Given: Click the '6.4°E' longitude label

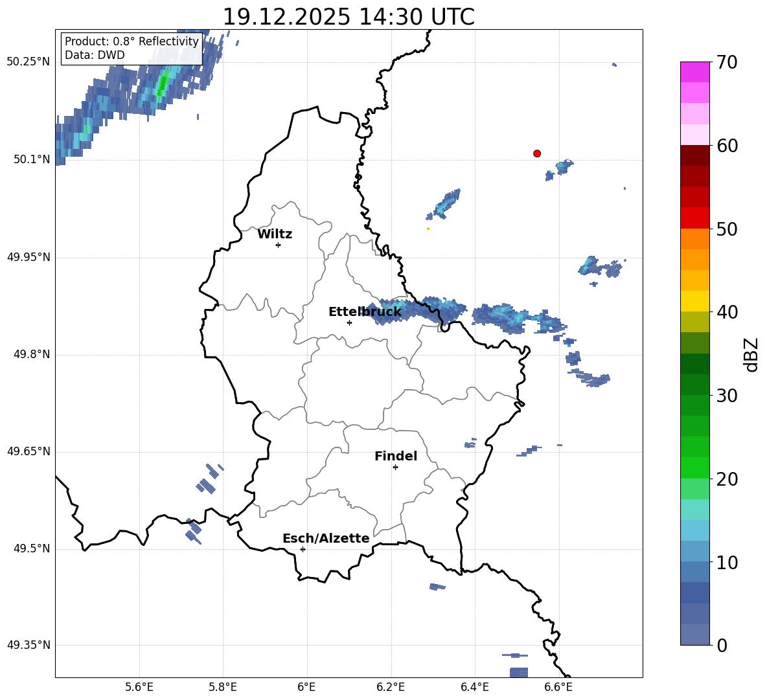Looking at the screenshot, I should tap(474, 687).
